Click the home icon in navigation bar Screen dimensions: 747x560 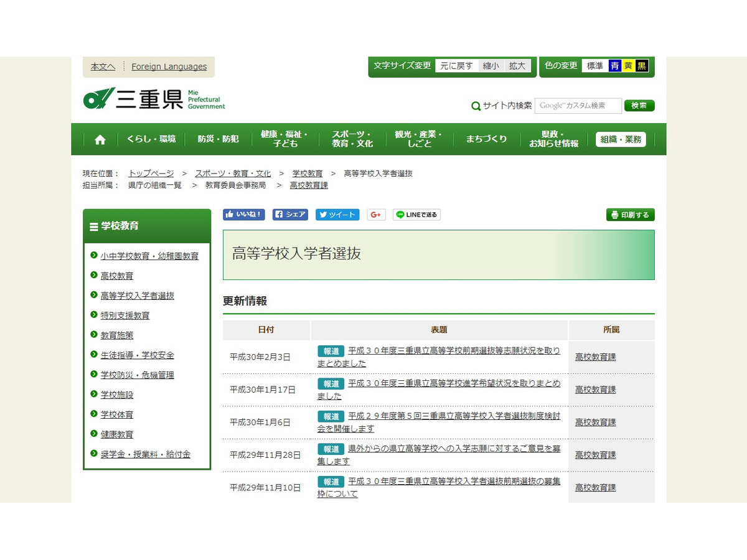point(100,139)
